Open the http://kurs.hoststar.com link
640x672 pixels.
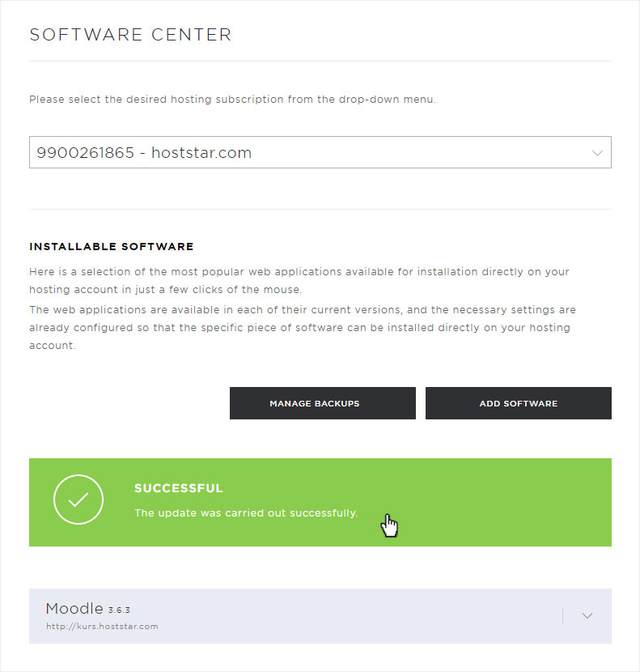(x=102, y=626)
